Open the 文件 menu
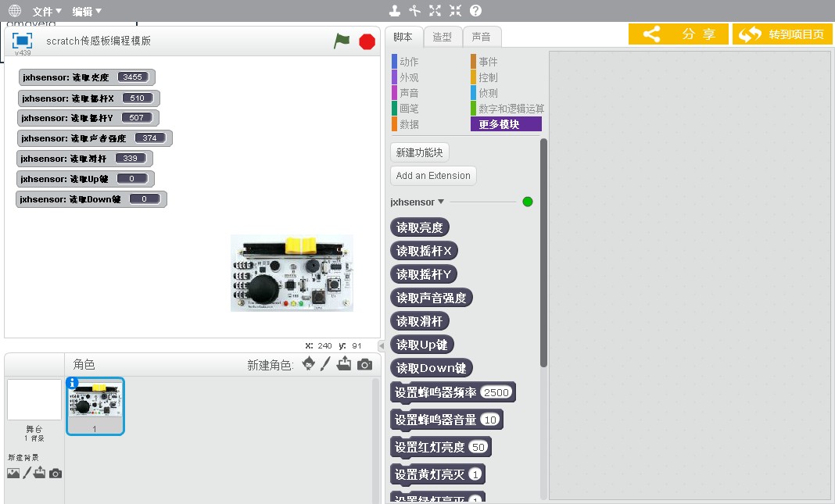This screenshot has width=835, height=504. (x=47, y=11)
